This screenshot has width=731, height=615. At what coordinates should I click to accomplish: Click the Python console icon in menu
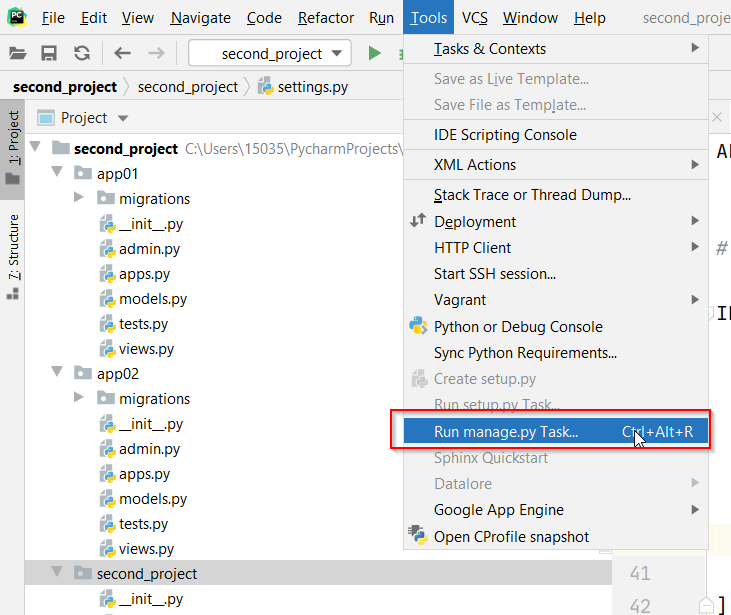tap(418, 326)
